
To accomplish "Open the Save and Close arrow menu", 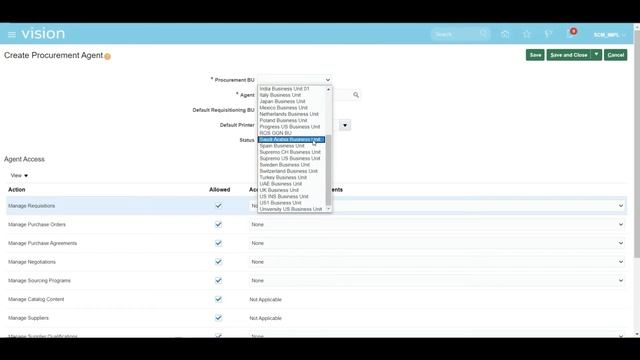I will 596,55.
